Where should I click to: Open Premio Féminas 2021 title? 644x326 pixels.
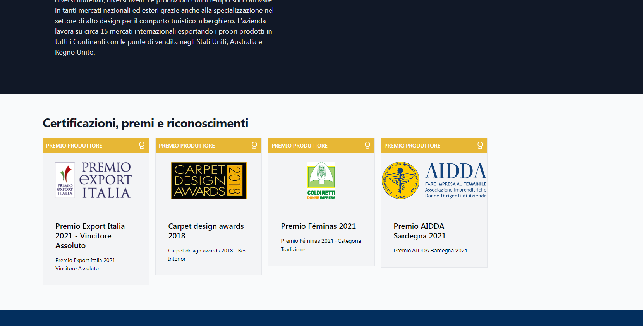pos(318,226)
